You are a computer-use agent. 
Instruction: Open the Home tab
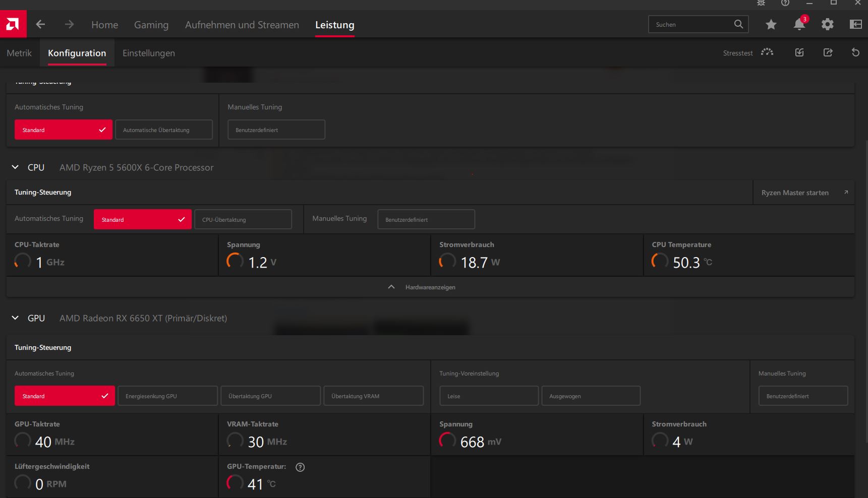coord(105,25)
